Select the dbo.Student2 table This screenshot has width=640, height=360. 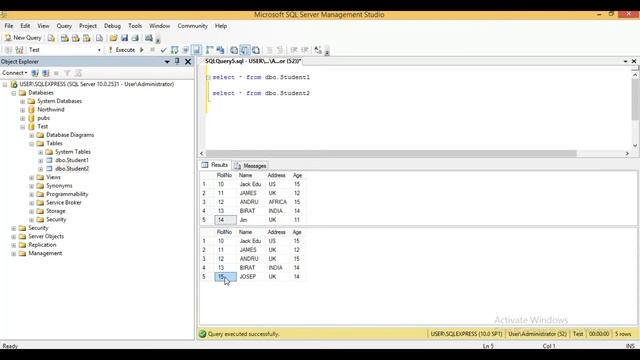point(72,169)
